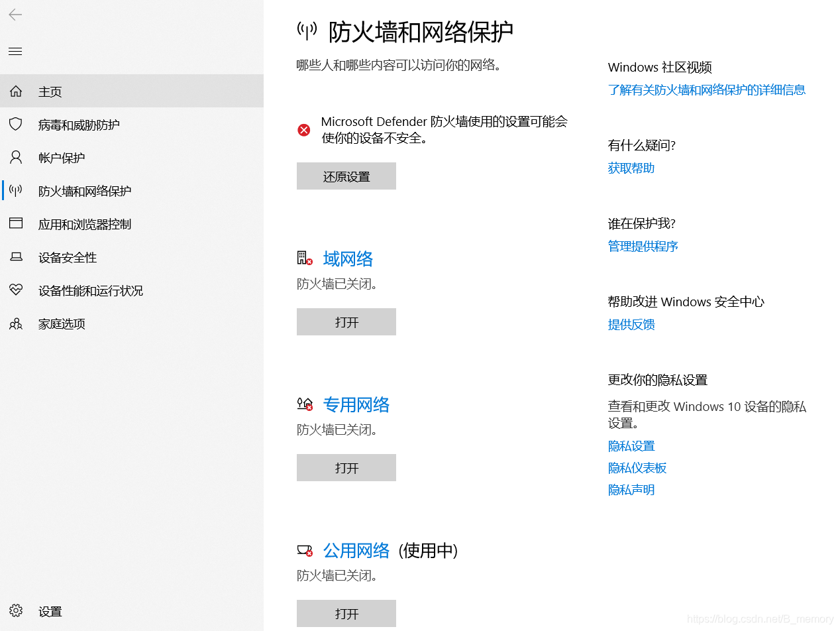
Task: Open the 域网络 link
Action: click(348, 258)
